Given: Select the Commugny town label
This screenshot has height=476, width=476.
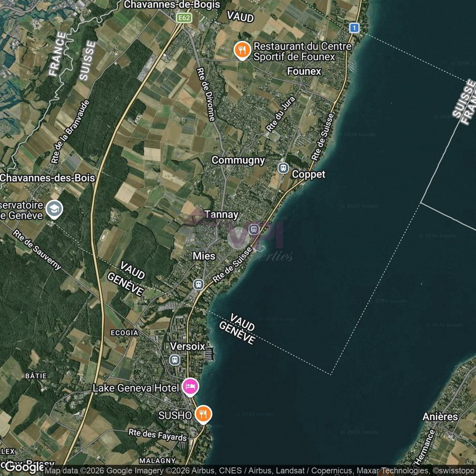Looking at the screenshot, I should point(238,160).
